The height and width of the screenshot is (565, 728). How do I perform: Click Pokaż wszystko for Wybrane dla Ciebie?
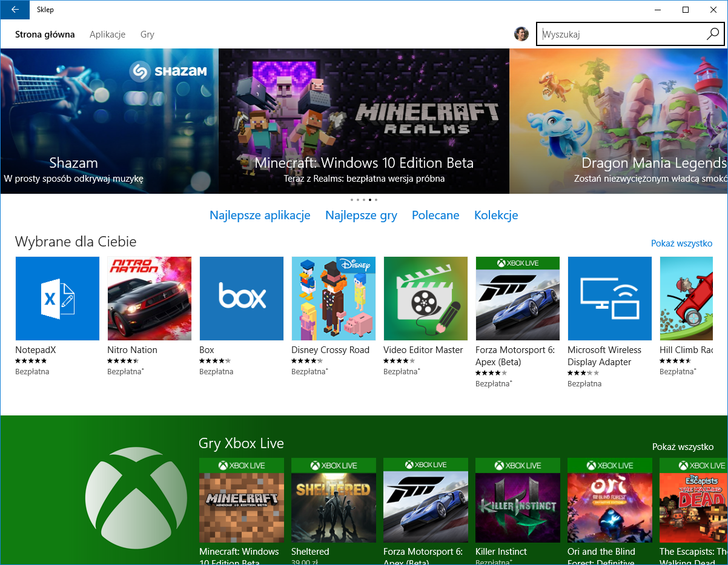pos(681,243)
